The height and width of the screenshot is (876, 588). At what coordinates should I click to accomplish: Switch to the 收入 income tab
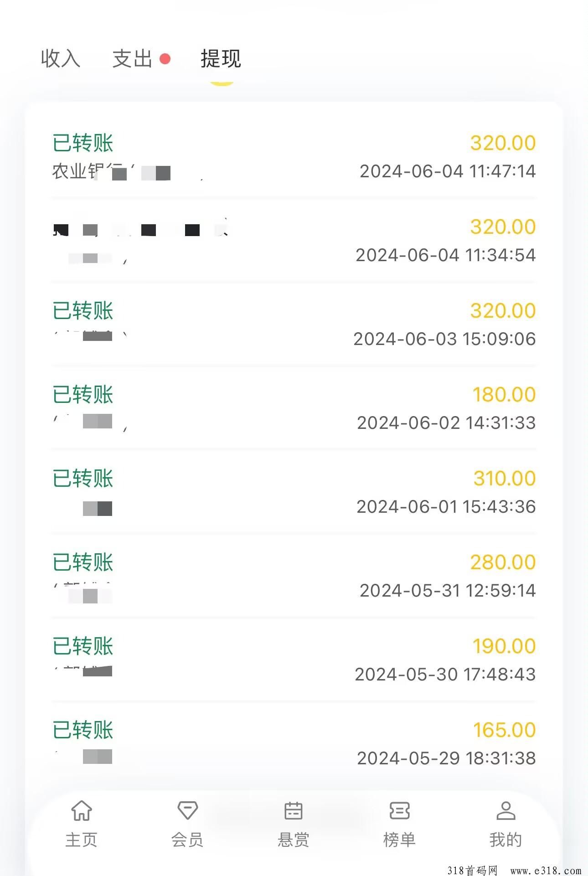click(61, 59)
